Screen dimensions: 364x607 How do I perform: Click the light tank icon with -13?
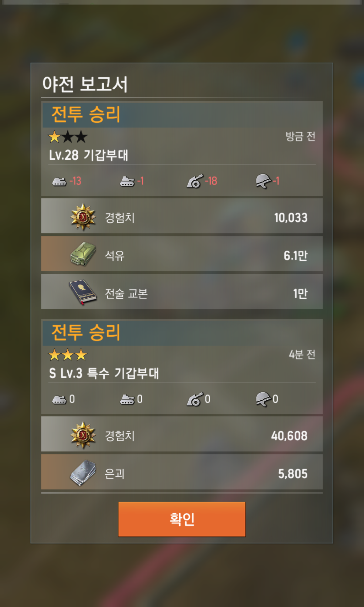coord(59,181)
